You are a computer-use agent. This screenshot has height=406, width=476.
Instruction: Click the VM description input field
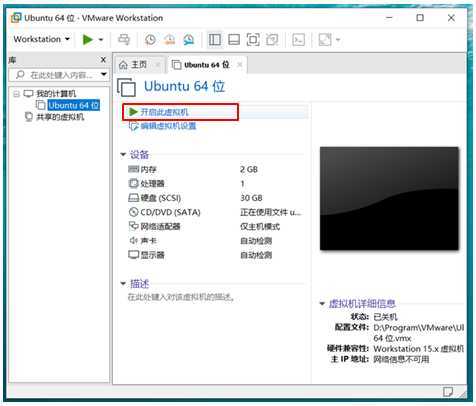[182, 297]
